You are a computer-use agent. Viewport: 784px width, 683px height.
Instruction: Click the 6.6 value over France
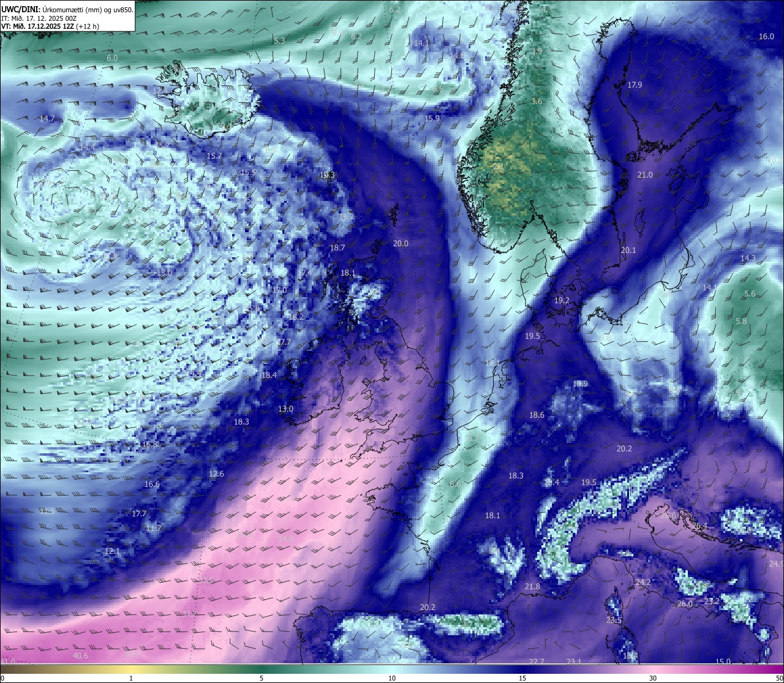(455, 484)
